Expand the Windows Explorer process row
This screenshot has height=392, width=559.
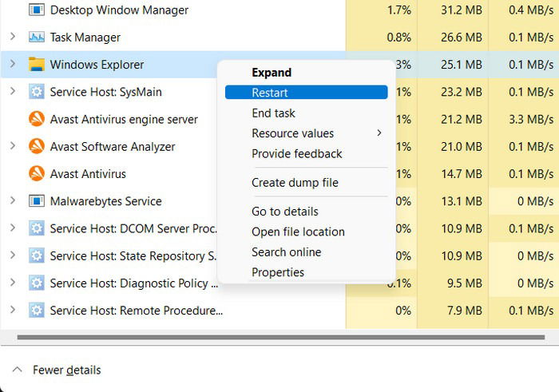tap(13, 64)
